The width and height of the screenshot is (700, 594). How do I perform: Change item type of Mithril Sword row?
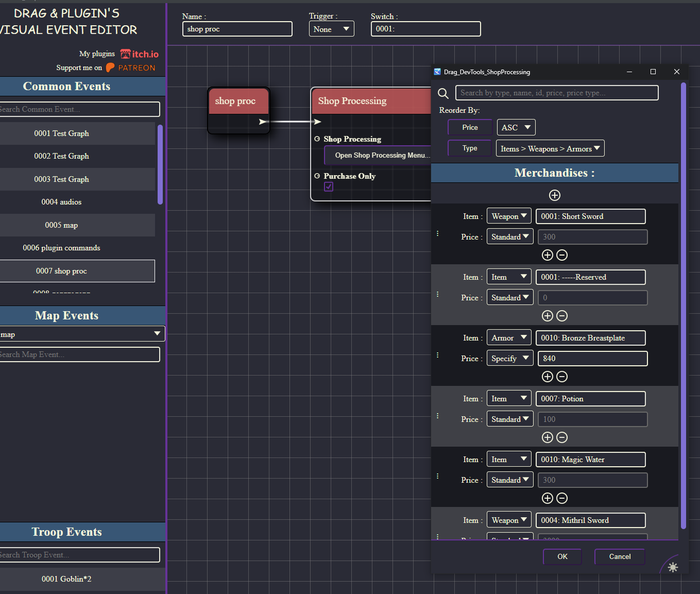click(x=509, y=520)
